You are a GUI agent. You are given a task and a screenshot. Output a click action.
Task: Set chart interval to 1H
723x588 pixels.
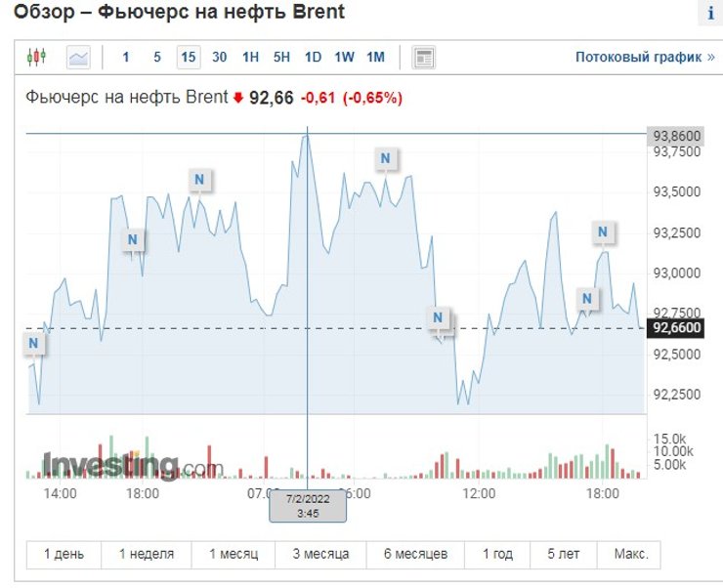(250, 57)
